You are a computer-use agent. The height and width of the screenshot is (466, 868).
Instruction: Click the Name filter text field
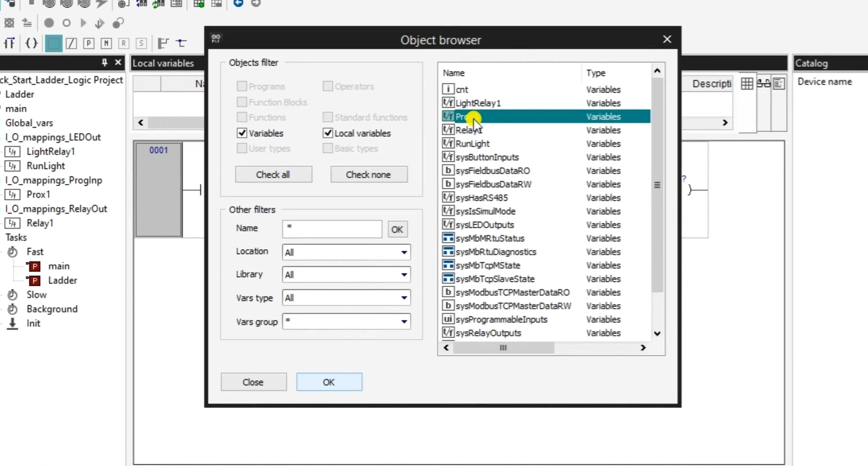pos(332,229)
